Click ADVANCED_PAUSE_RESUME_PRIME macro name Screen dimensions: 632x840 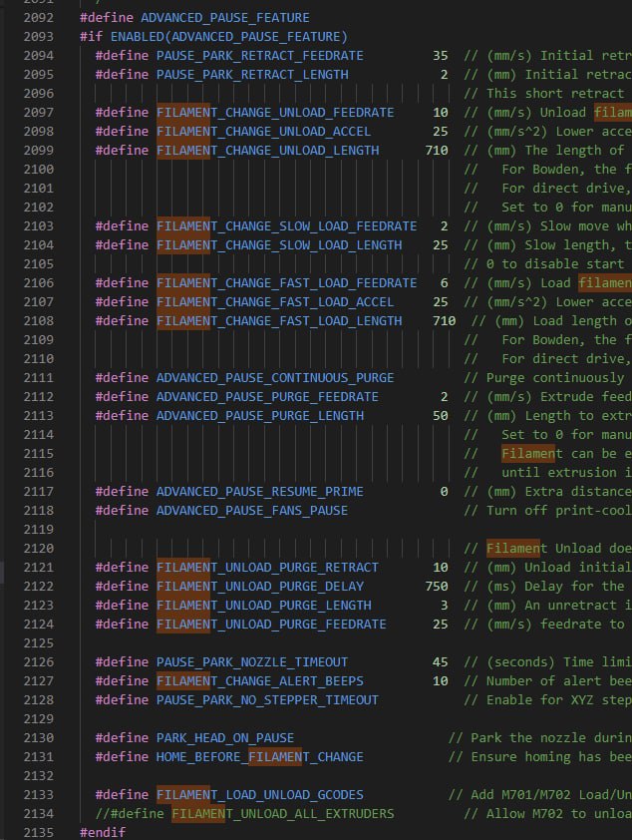tap(259, 492)
